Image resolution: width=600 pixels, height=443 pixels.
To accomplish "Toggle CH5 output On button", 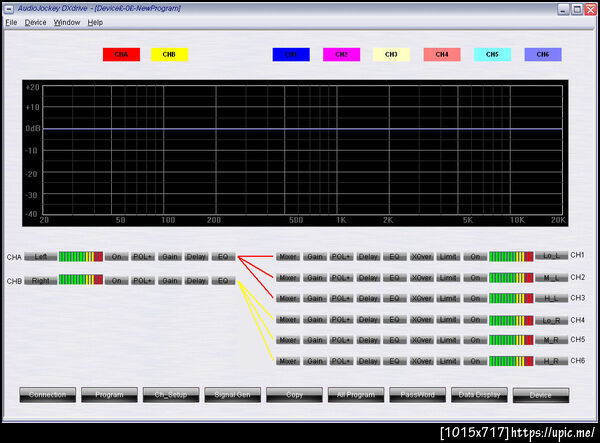I will tap(475, 340).
